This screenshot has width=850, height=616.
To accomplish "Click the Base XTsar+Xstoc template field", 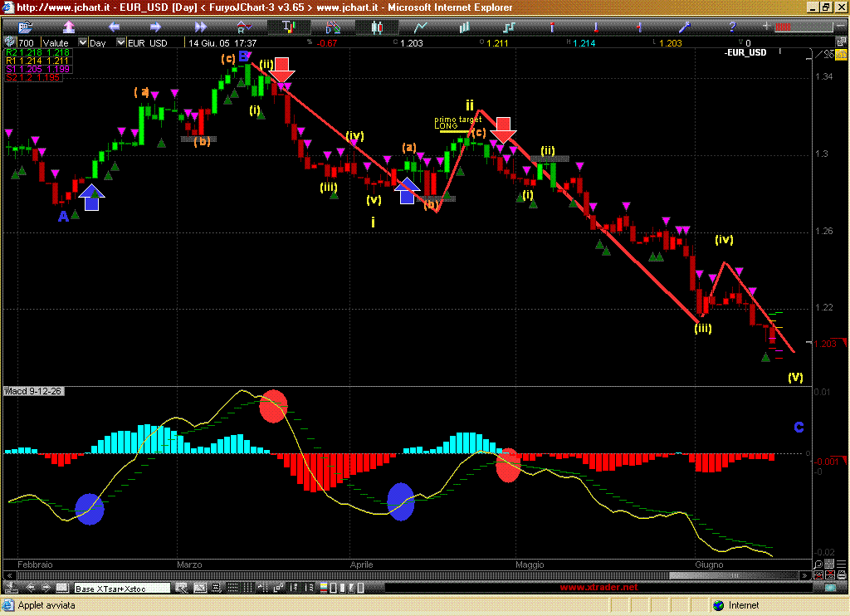I will click(x=122, y=588).
